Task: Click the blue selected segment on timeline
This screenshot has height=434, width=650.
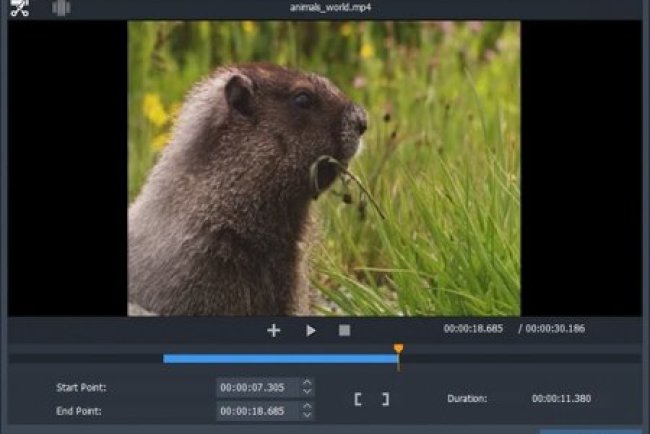Action: tap(280, 358)
